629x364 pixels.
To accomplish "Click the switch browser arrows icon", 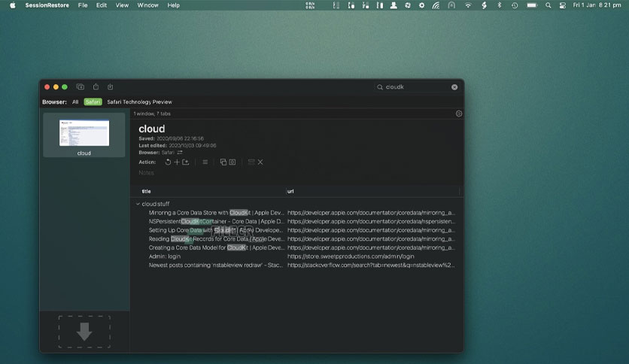I will (180, 153).
